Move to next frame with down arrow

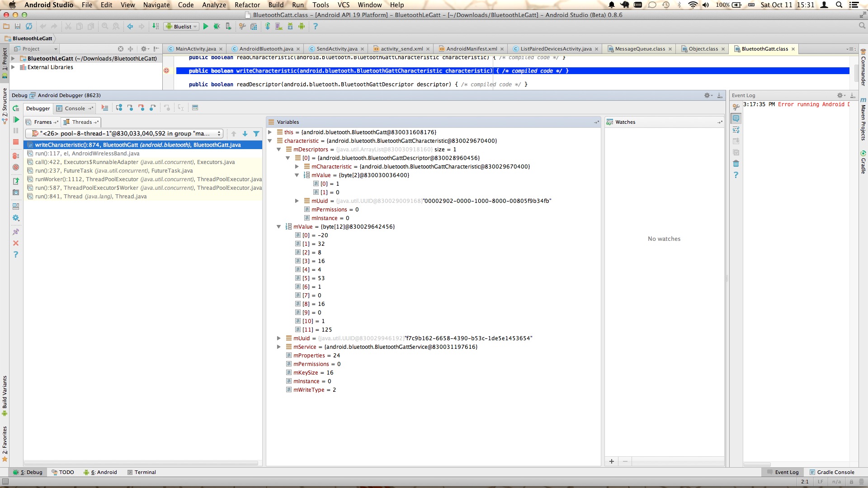tap(245, 134)
